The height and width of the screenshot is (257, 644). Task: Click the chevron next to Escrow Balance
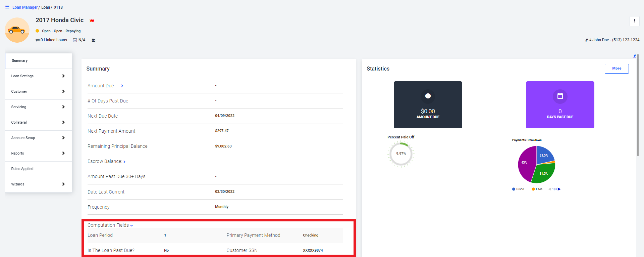(124, 162)
